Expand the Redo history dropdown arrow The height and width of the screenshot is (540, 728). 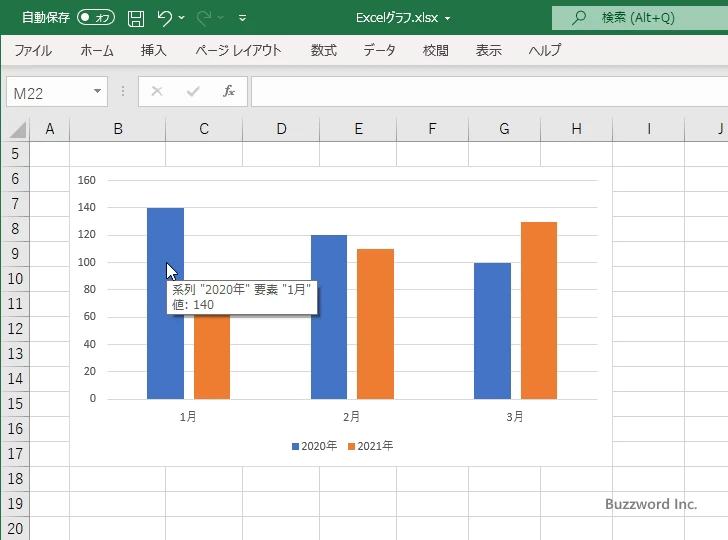(x=221, y=18)
